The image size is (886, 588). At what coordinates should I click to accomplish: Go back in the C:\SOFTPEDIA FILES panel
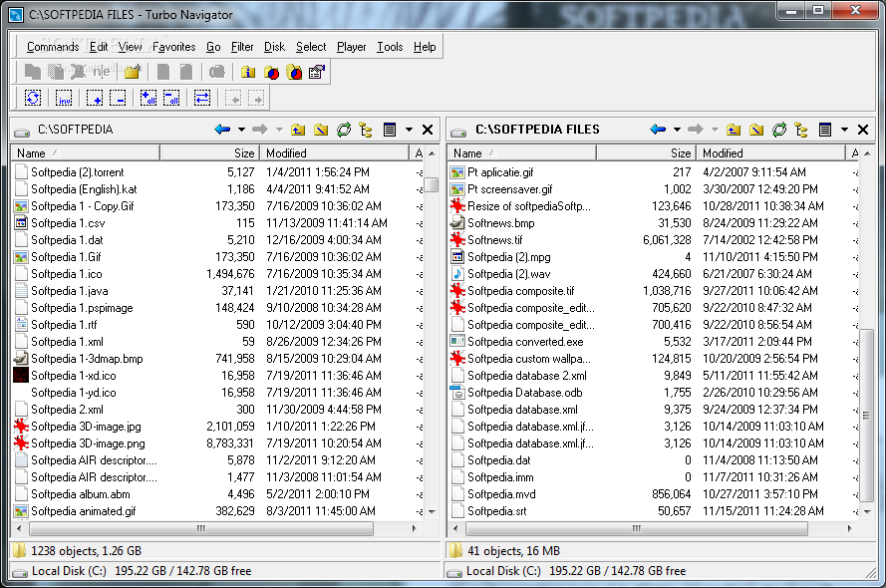coord(659,130)
